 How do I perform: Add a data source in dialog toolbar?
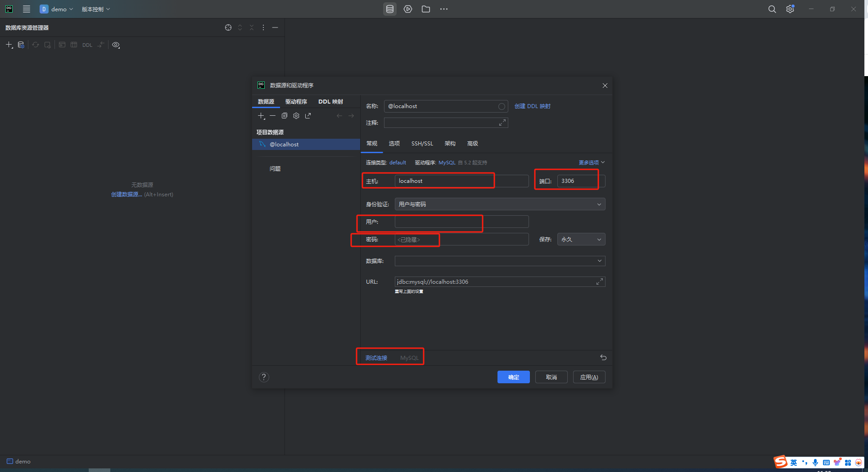tap(261, 116)
